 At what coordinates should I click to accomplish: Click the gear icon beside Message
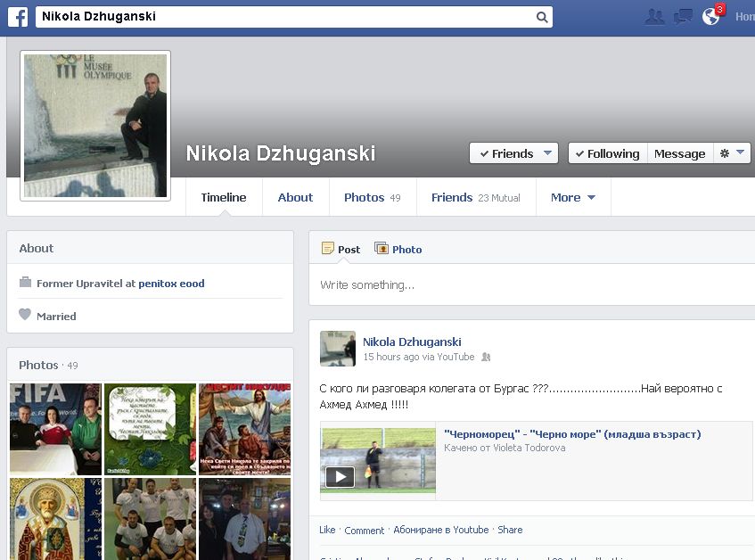724,153
